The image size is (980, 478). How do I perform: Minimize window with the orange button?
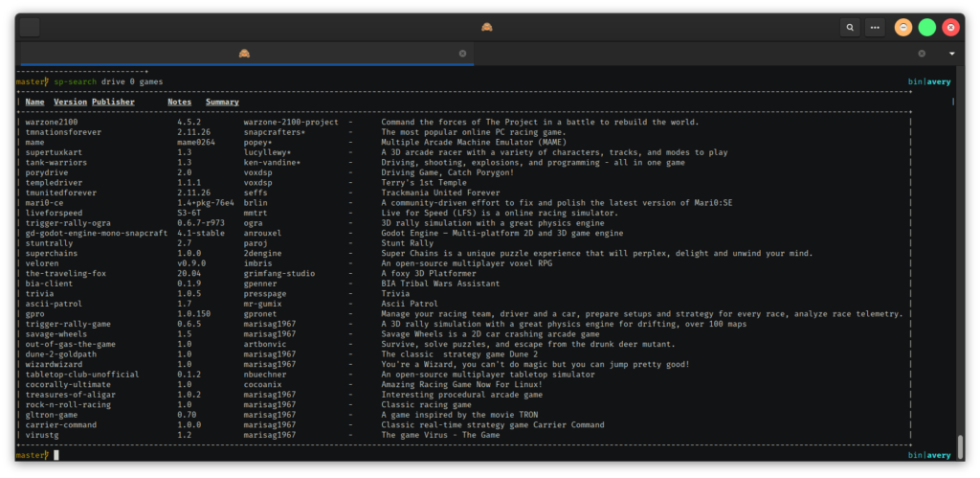coord(902,28)
